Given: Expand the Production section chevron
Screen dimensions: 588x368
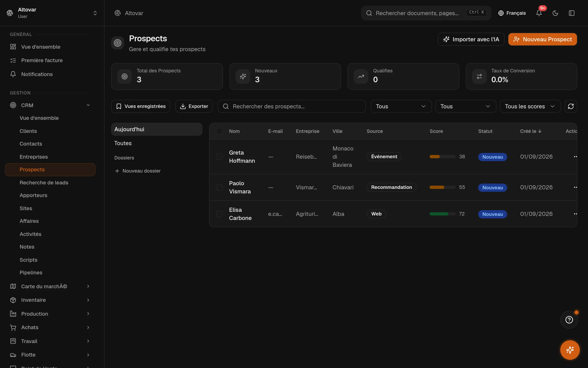Looking at the screenshot, I should 88,314.
